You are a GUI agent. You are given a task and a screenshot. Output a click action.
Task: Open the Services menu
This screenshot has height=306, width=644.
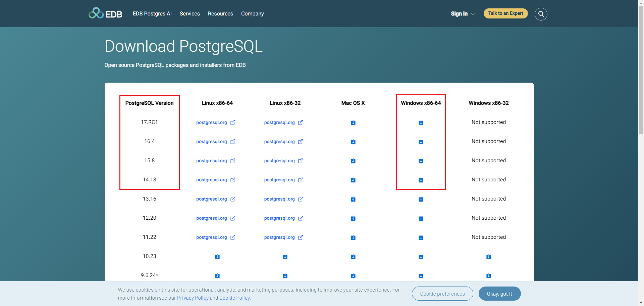coord(190,14)
